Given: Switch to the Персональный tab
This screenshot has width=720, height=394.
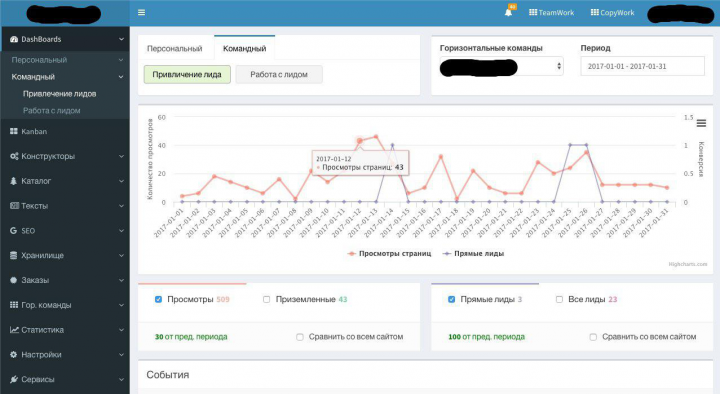Looking at the screenshot, I should point(174,48).
